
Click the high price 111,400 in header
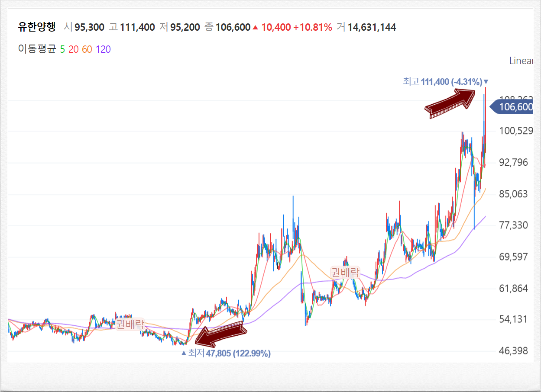[x=137, y=27]
